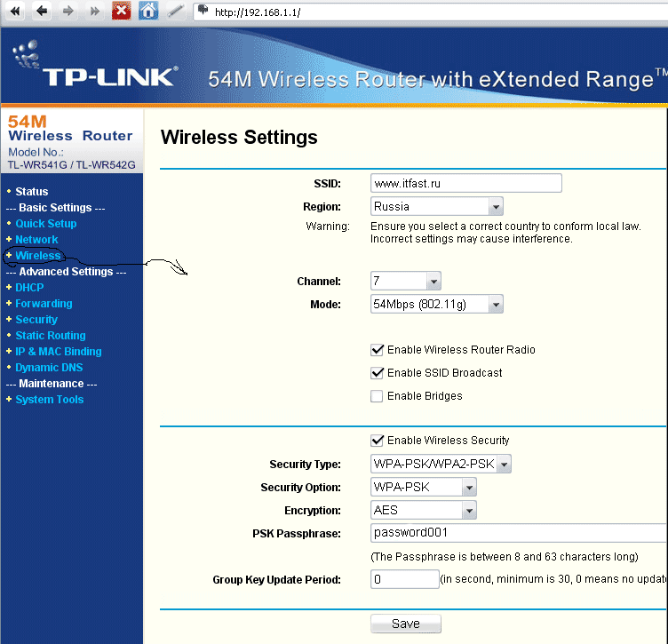
Task: Uncheck Enable SSID Broadcast
Action: click(378, 373)
